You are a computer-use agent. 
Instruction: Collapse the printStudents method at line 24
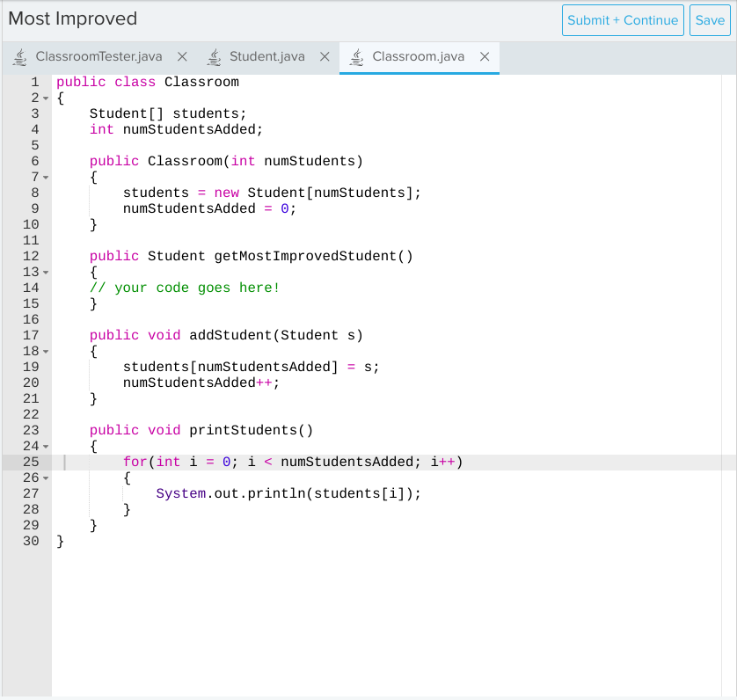(44, 446)
